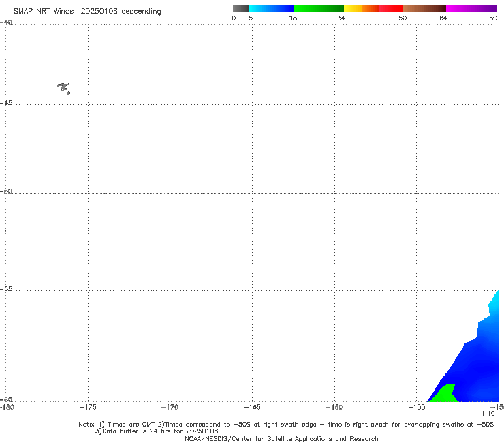Click the longitude label -155
This screenshot has width=504, height=443.
(x=417, y=408)
